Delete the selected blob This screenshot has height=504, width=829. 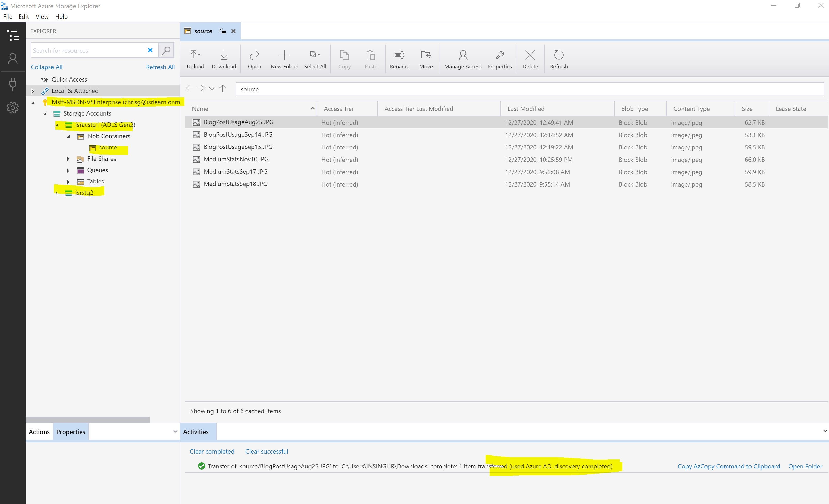coord(530,59)
